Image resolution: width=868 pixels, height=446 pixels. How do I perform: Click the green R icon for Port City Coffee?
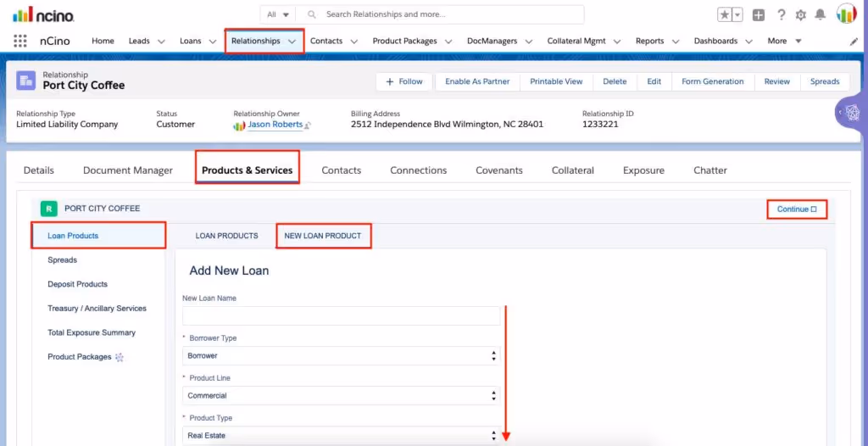pyautogui.click(x=49, y=209)
